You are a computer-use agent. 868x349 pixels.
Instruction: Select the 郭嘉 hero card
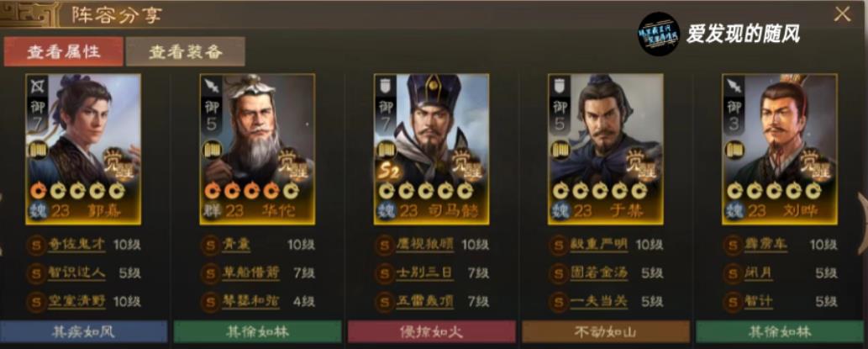[x=83, y=149]
